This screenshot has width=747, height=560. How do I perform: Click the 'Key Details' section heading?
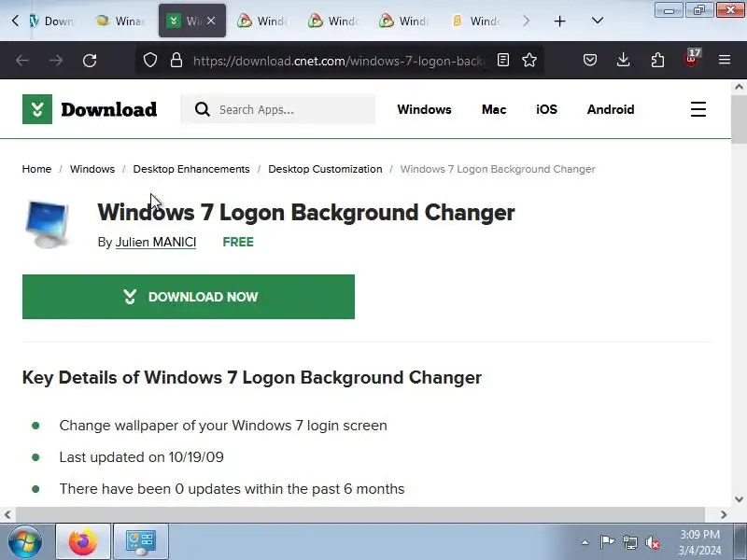point(251,377)
